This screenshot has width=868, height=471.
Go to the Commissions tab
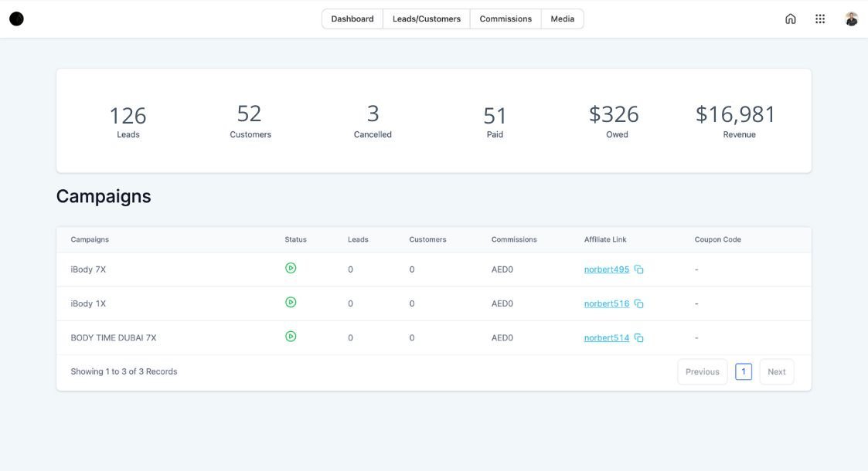pyautogui.click(x=505, y=19)
